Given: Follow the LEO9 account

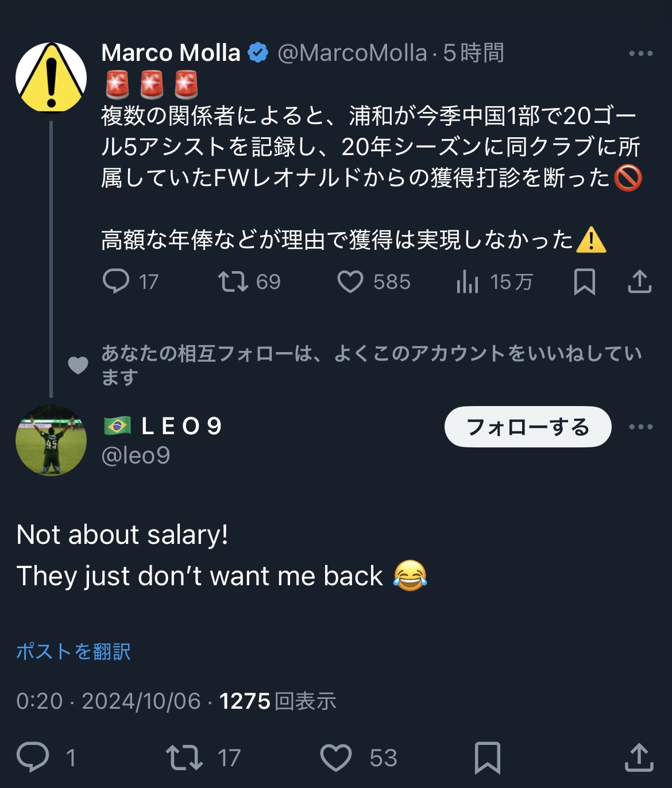Looking at the screenshot, I should coord(527,427).
